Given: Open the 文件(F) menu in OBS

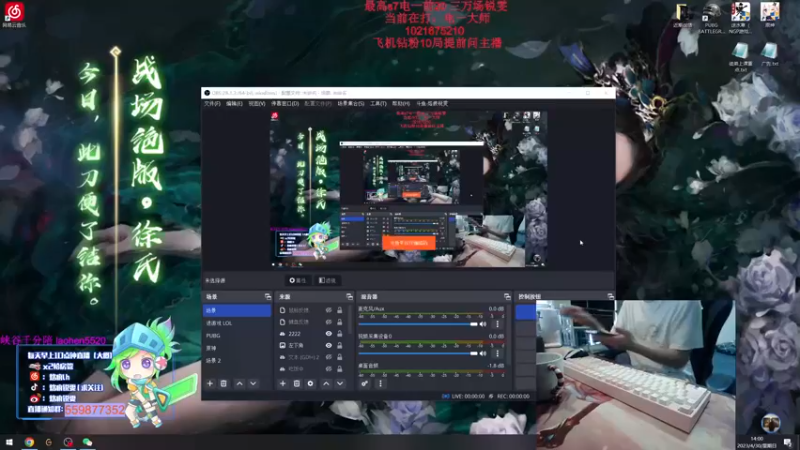Looking at the screenshot, I should pyautogui.click(x=212, y=104).
